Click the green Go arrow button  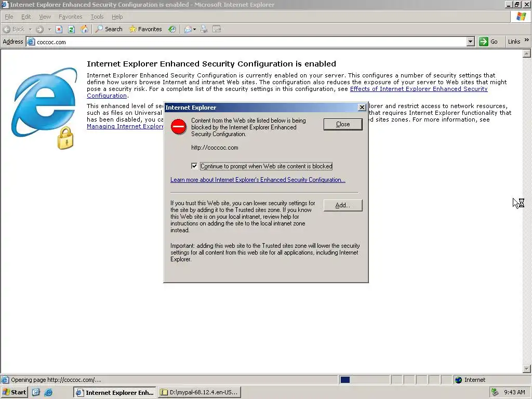click(x=484, y=42)
